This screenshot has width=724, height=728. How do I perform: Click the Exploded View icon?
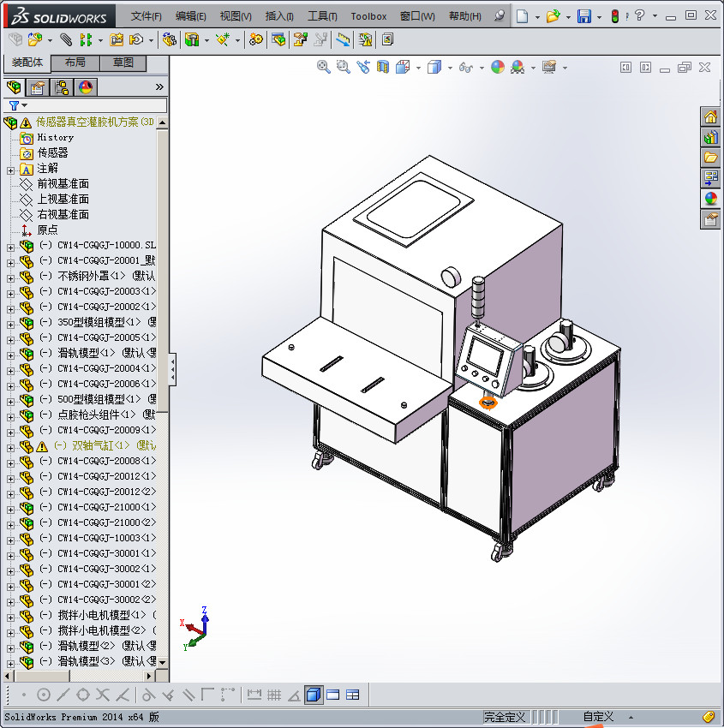click(301, 40)
